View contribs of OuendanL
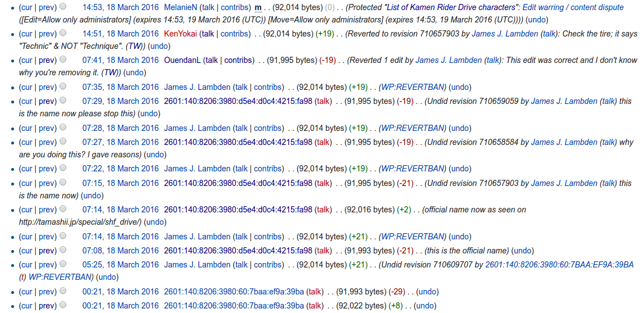The height and width of the screenshot is (313, 644). (x=238, y=61)
